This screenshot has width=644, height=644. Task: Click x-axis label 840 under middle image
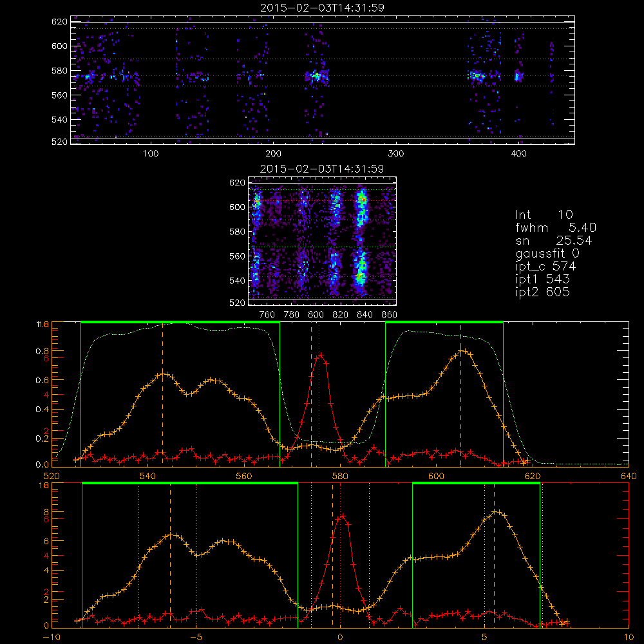click(365, 315)
